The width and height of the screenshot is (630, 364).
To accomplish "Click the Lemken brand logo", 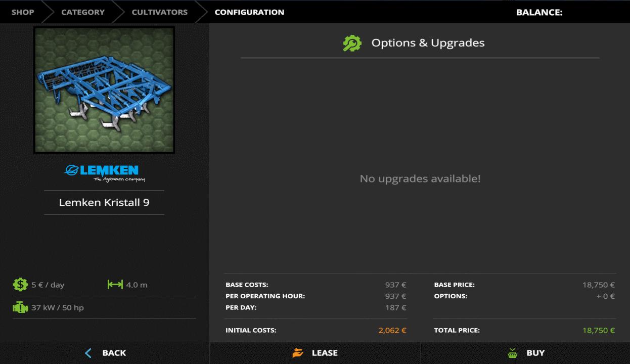I will [104, 172].
